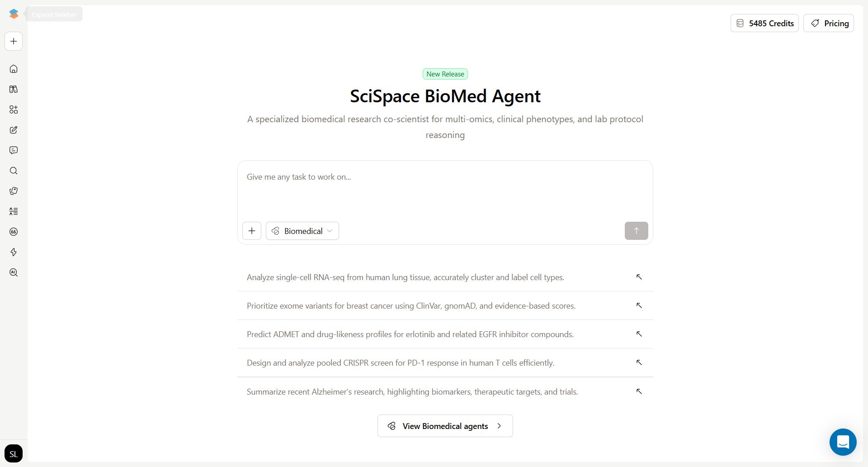Open the AI detector magnifier icon
Screen dimensions: 868x467
(x=14, y=272)
